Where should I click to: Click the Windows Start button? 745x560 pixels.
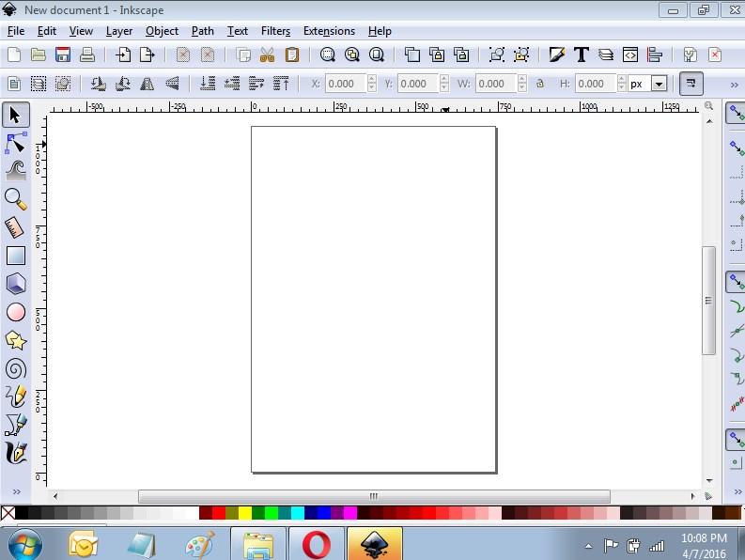(x=24, y=545)
